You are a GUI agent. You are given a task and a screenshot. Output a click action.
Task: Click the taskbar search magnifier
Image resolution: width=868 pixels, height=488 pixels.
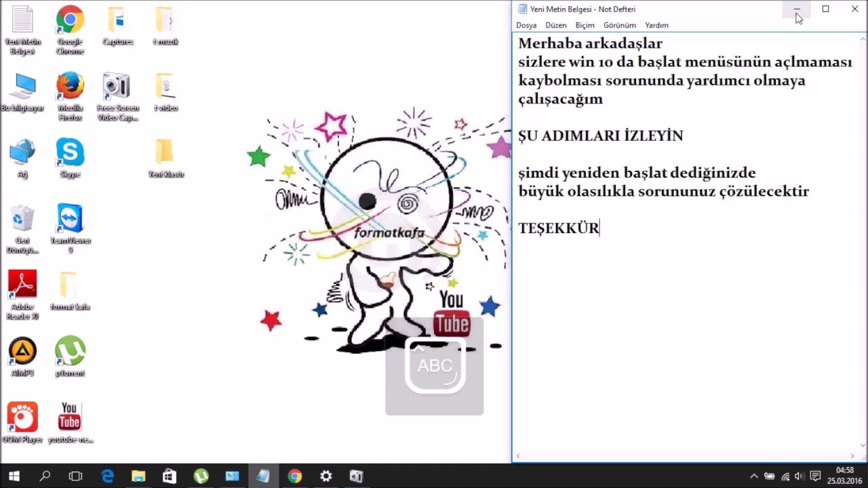pos(45,476)
